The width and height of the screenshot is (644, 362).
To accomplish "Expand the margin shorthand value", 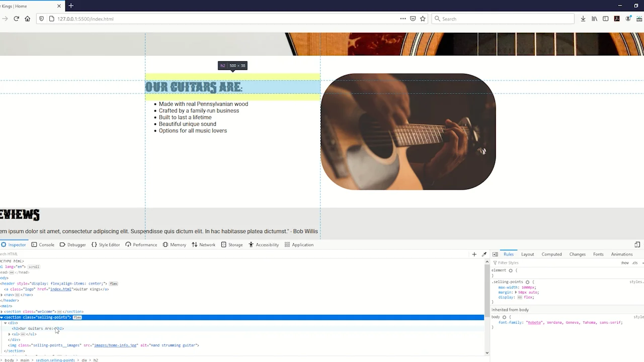I will click(x=516, y=292).
